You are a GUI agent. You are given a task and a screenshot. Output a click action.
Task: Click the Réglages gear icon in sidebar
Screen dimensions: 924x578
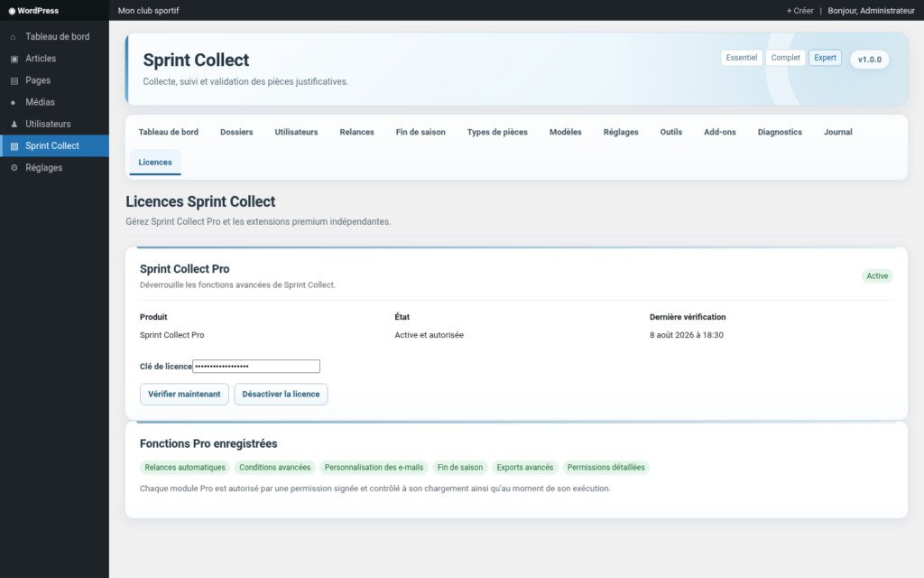(14, 168)
